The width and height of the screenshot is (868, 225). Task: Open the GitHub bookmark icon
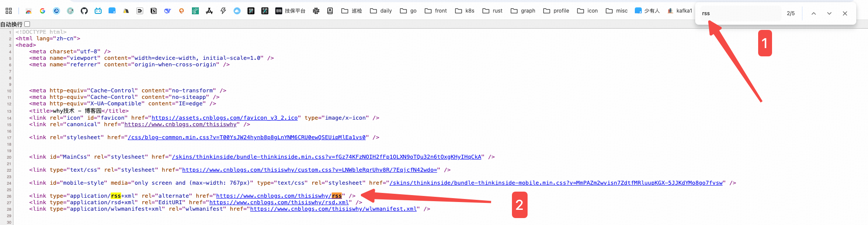[84, 11]
